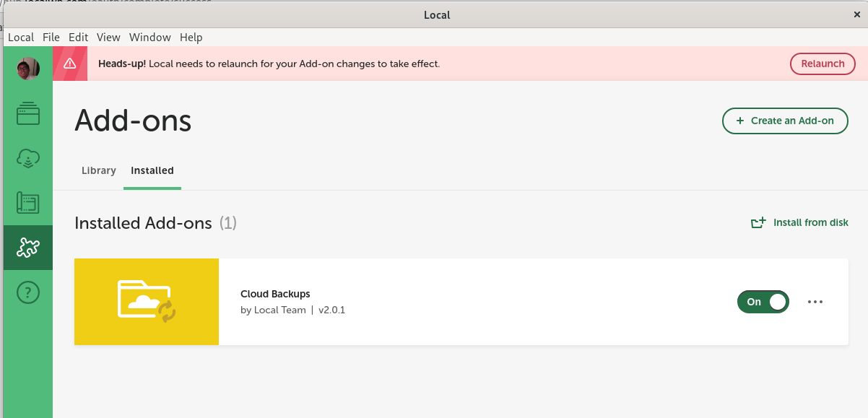Open the Blueprints icon in sidebar
Screen dimensions: 868x418
[28, 203]
